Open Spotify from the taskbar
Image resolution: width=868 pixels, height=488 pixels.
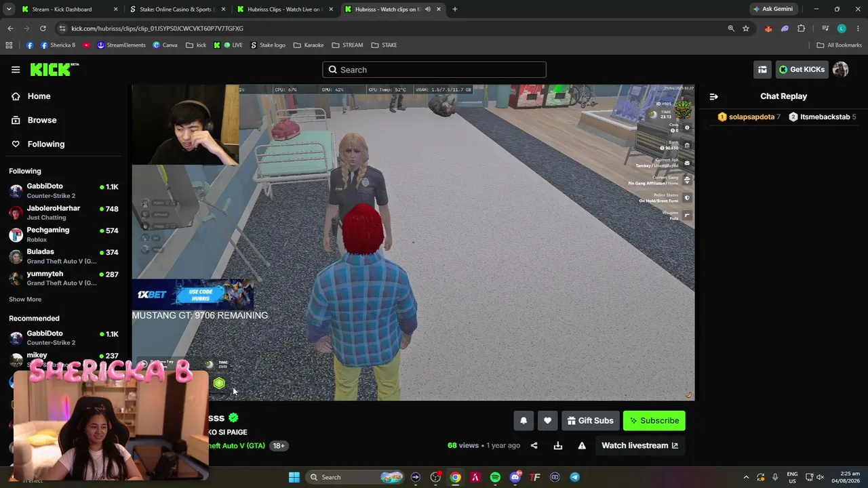click(x=495, y=477)
